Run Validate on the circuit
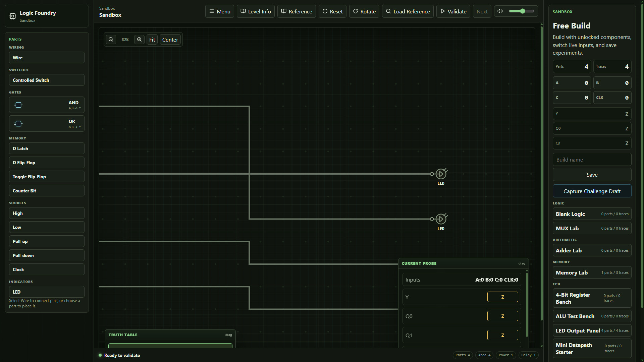644x362 pixels. pos(453,11)
